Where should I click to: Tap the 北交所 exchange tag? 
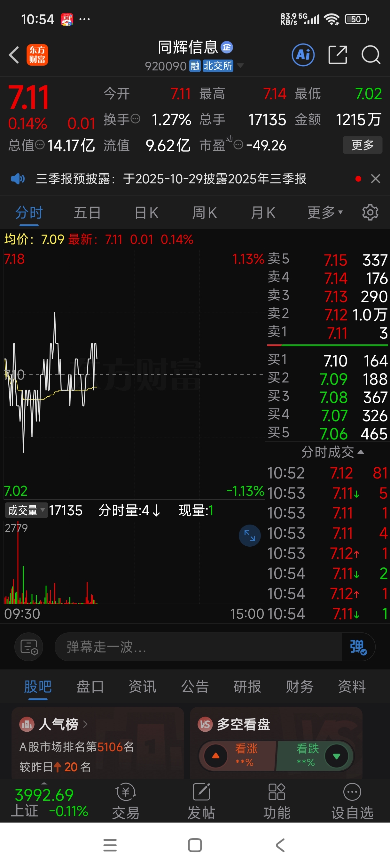218,66
